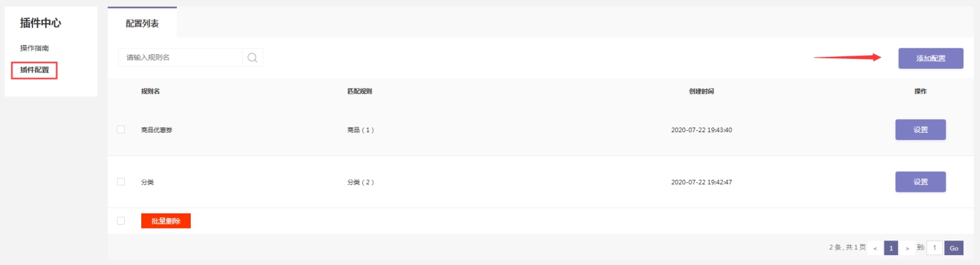The width and height of the screenshot is (980, 265).
Task: Select 插件配置 in the sidebar
Action: point(34,70)
